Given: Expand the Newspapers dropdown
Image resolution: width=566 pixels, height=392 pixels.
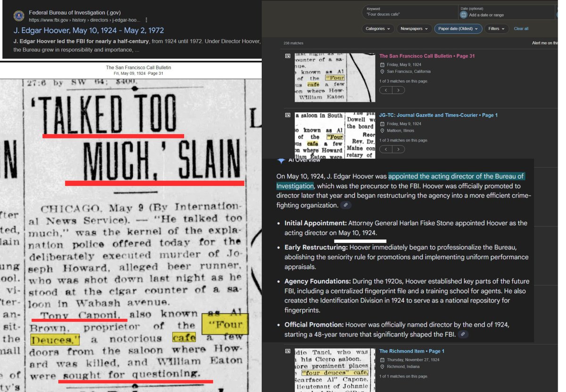Looking at the screenshot, I should (x=414, y=29).
